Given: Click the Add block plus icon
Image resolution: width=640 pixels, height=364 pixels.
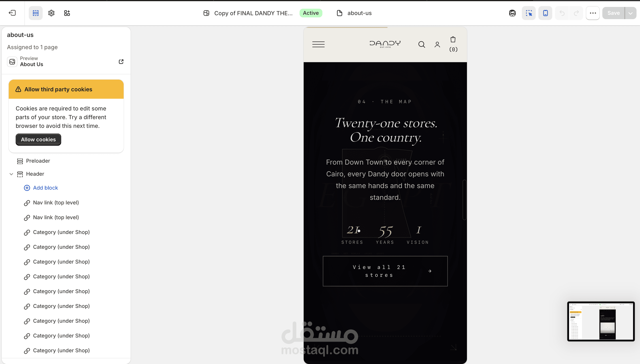Looking at the screenshot, I should [x=27, y=188].
